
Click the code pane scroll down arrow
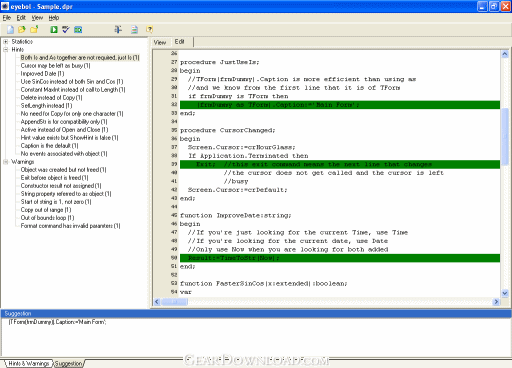tap(505, 293)
